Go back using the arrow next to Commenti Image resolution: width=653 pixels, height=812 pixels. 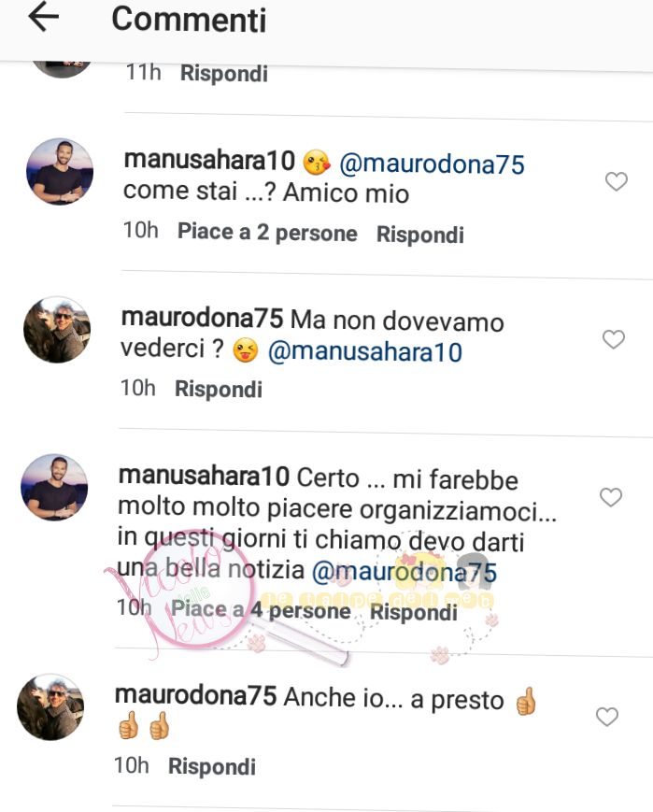click(x=44, y=17)
